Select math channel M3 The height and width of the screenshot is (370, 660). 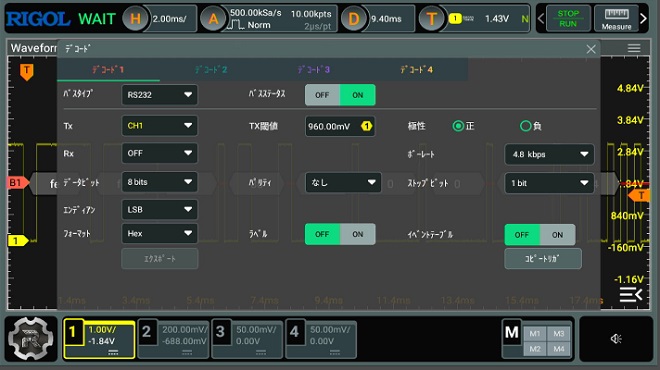point(559,334)
